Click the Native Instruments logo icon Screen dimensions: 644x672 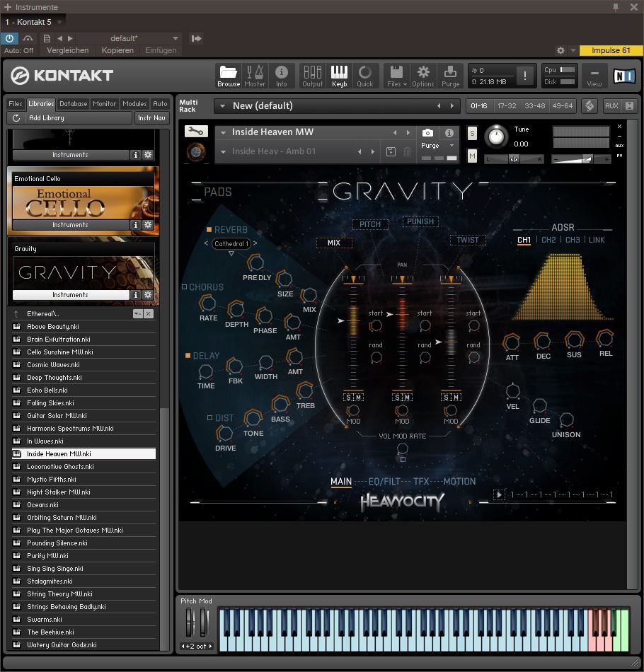(x=624, y=76)
